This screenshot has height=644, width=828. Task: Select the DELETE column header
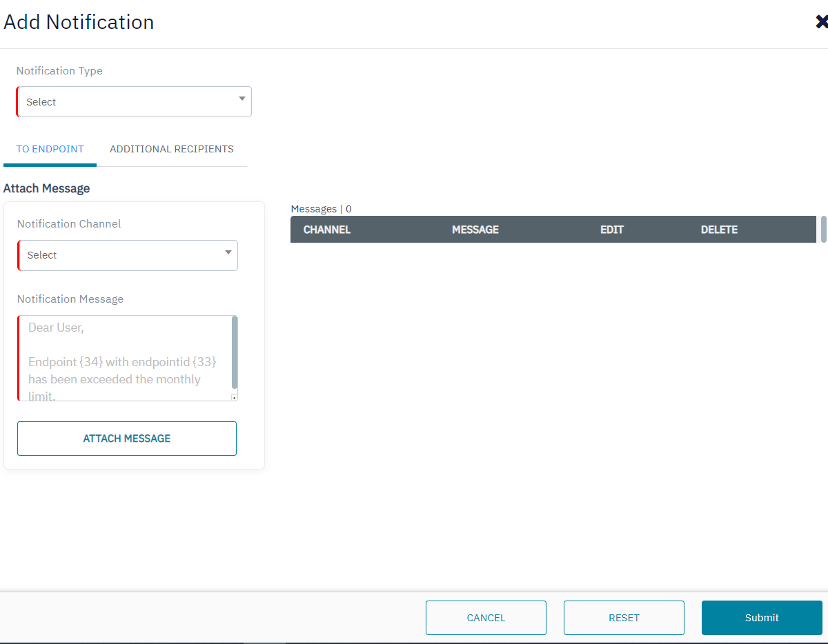tap(719, 230)
